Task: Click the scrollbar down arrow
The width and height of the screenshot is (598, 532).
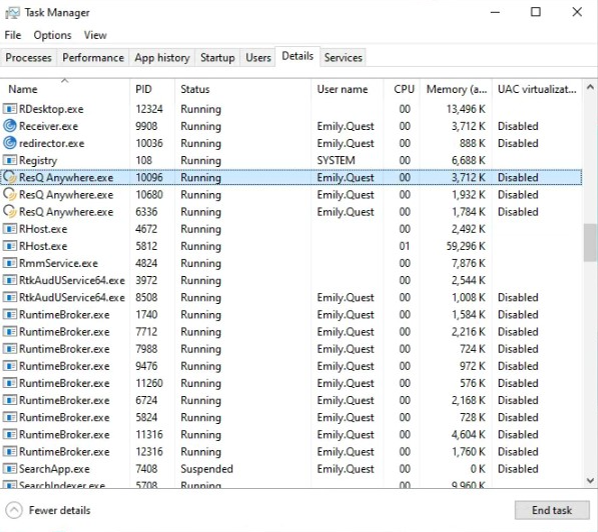Action: [590, 481]
